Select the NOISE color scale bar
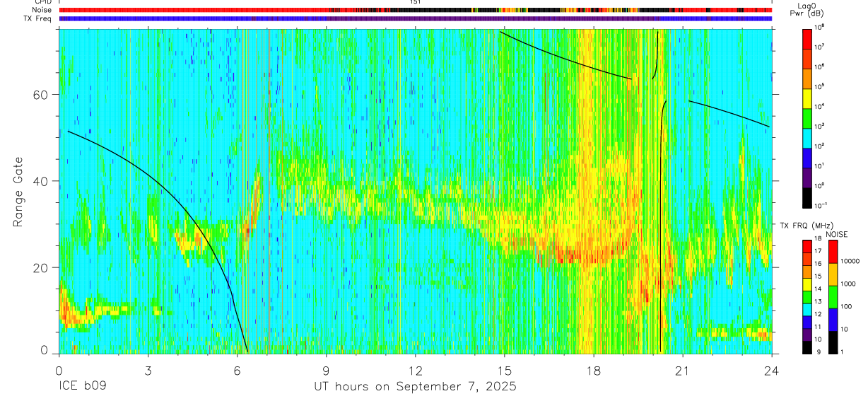Screen dimensions: 868x401 (x=833, y=297)
